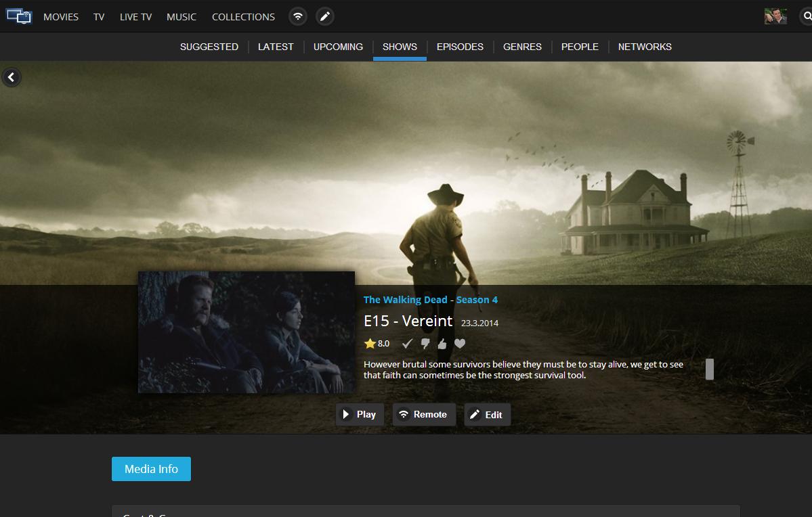Click the thumbs down dislike icon
This screenshot has width=812, height=517.
(425, 344)
